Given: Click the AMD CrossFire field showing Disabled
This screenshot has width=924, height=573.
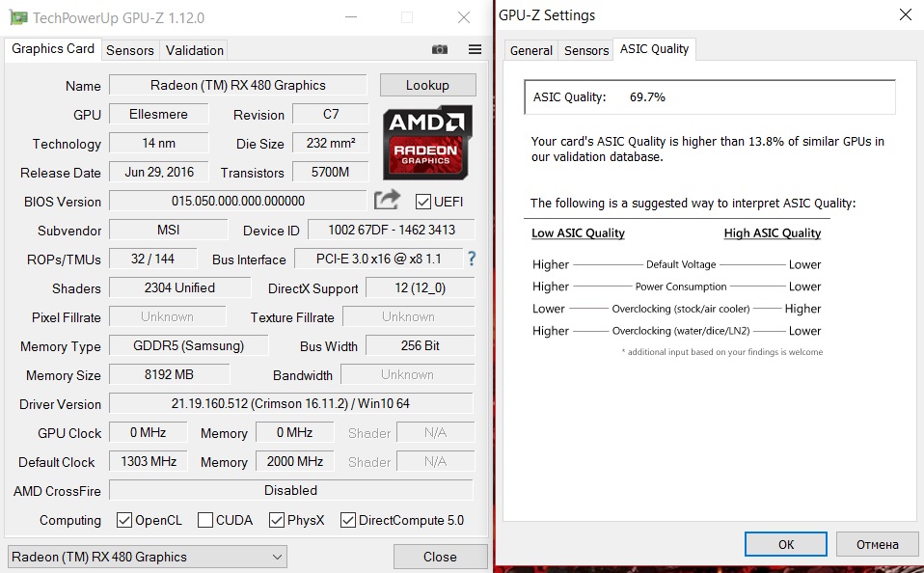Looking at the screenshot, I should 291,489.
